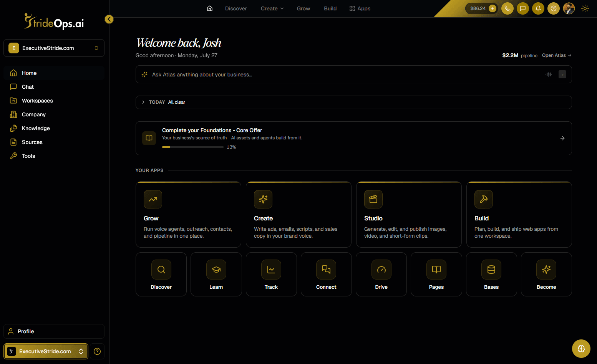Click the Foundations 13% progress bar

[x=193, y=147]
